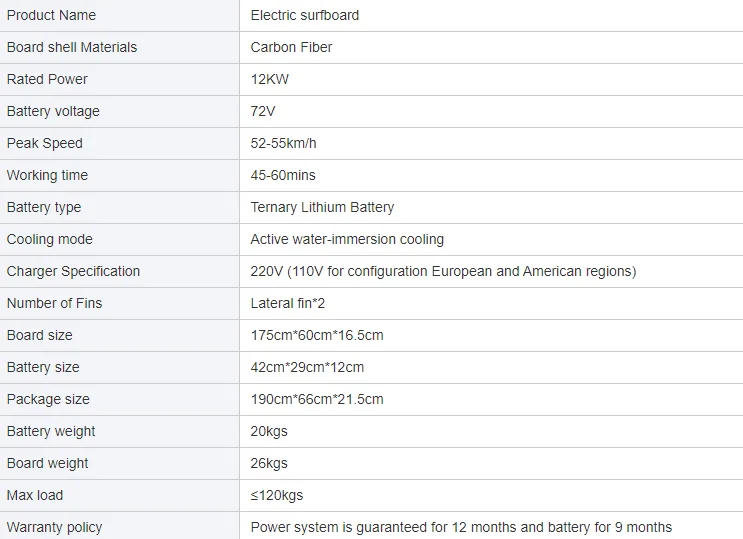Click the "Product Name" label cell
Screen dimensions: 743x539
(x=51, y=15)
